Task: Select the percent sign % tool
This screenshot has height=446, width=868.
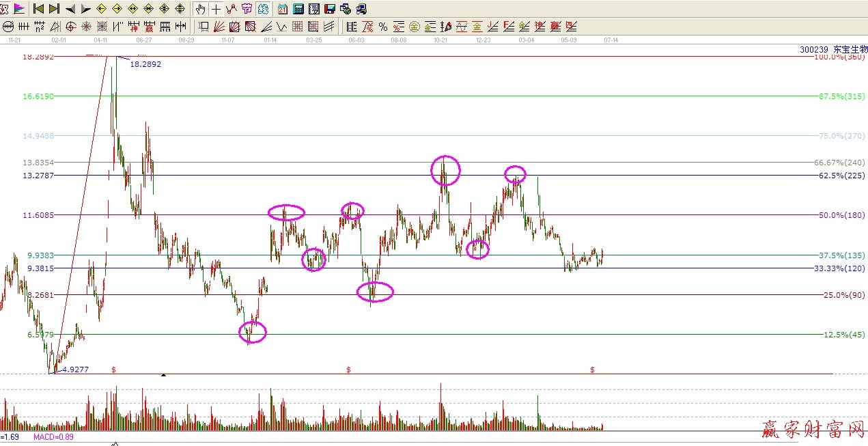Action: pos(382,27)
